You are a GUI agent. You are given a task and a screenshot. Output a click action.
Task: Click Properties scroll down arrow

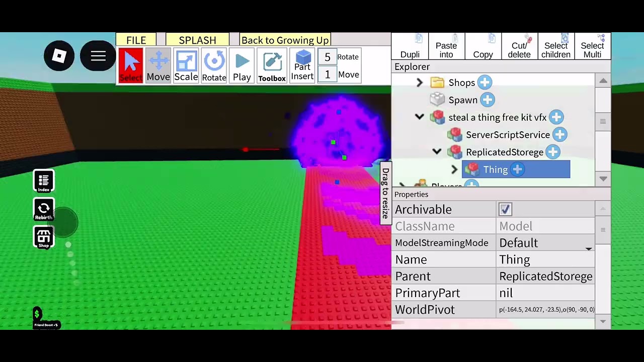[603, 322]
